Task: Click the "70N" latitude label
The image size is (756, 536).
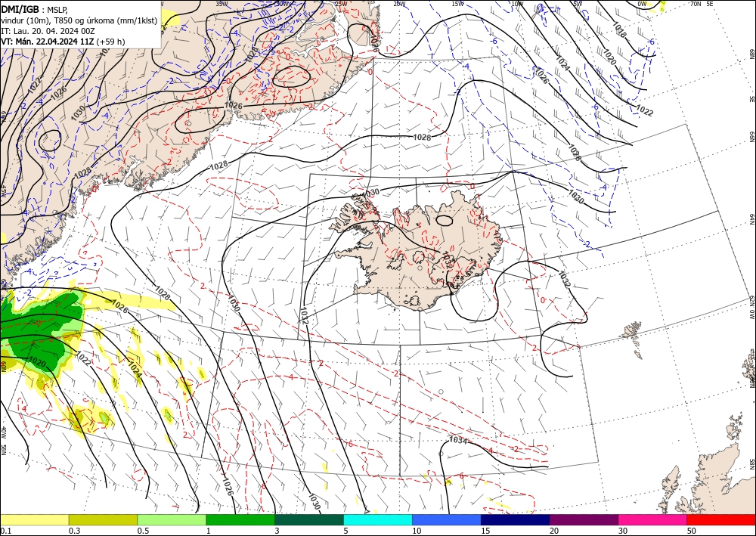Action: [x=696, y=3]
